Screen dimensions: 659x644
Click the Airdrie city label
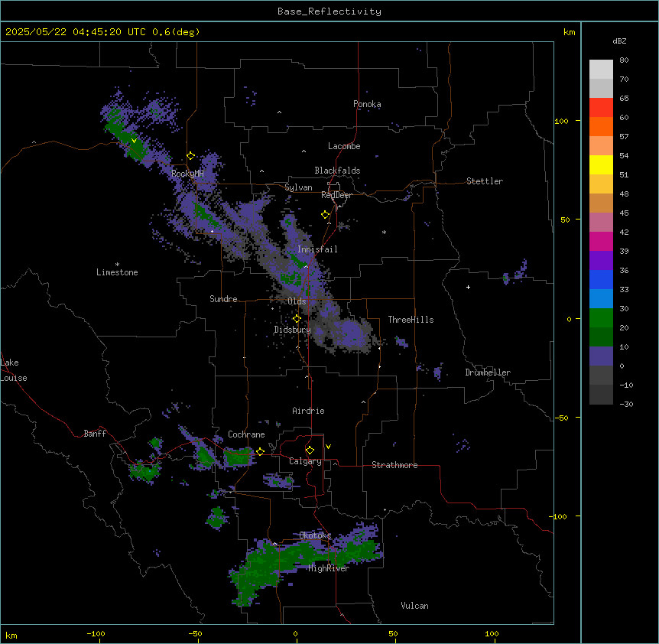pos(308,411)
